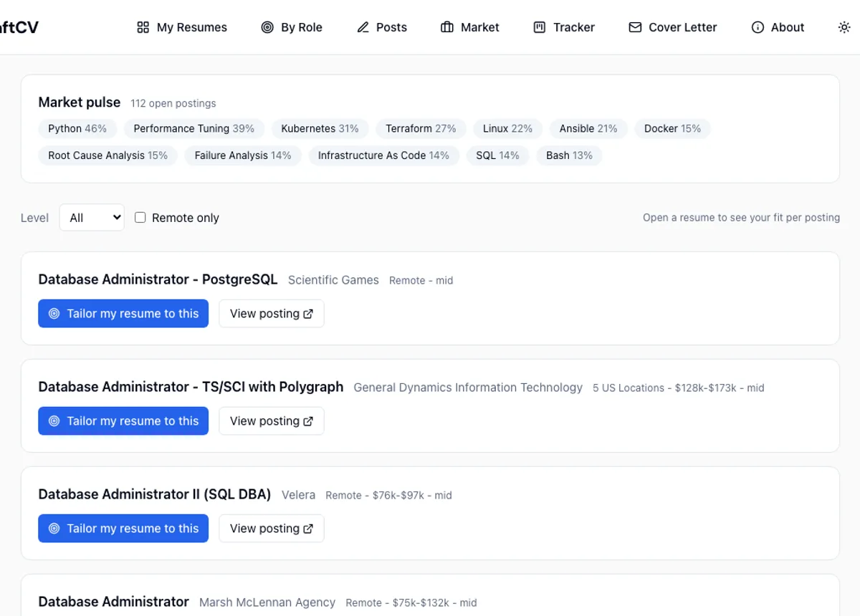View posting for the Velera SQL DBA job
The image size is (860, 616).
coord(272,529)
